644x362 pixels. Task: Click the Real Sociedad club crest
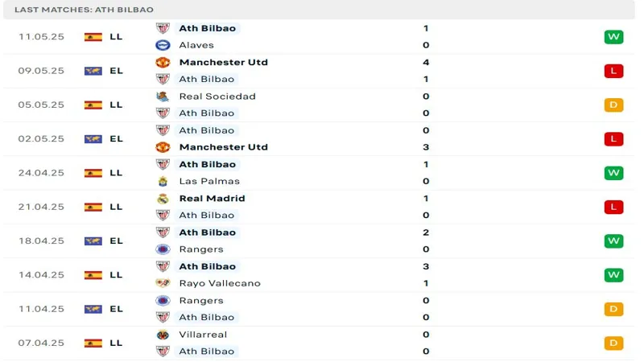(163, 97)
